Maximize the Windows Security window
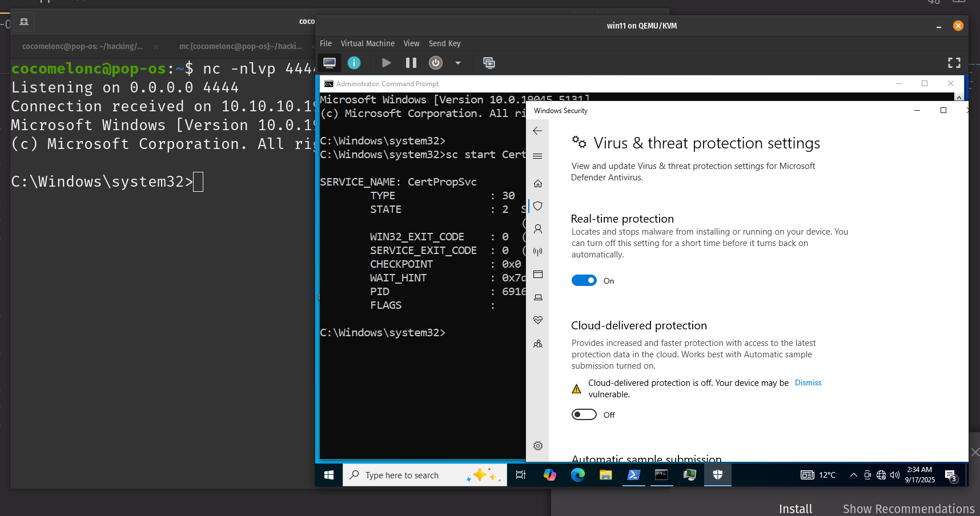The image size is (980, 516). [x=943, y=110]
